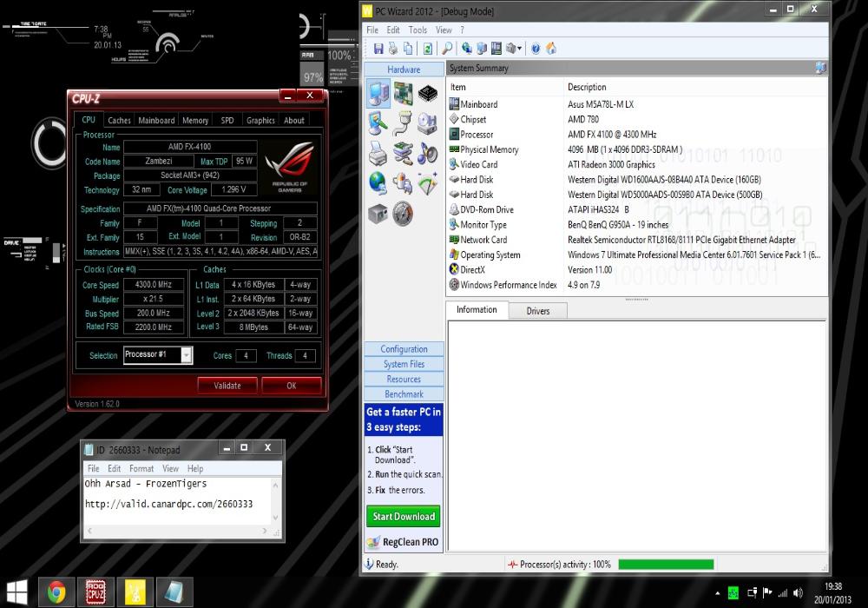The height and width of the screenshot is (608, 868).
Task: Expand the Benchmark section
Action: (404, 393)
